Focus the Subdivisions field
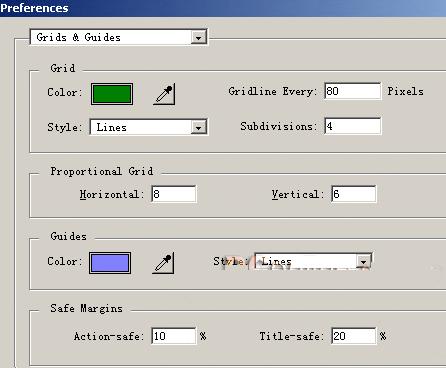The height and width of the screenshot is (368, 446). pos(353,126)
